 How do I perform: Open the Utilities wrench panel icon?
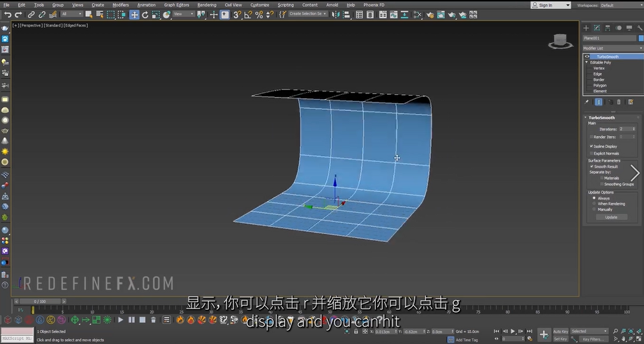(640, 28)
